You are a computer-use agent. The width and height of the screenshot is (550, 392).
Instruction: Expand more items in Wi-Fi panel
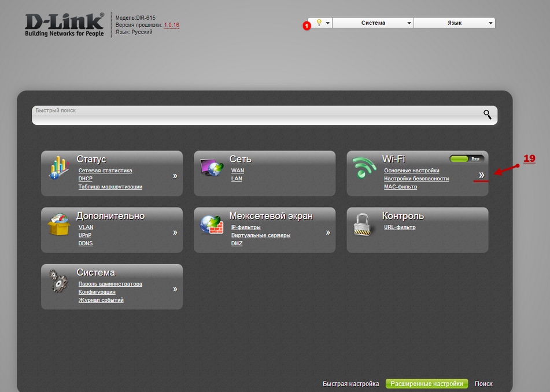[482, 175]
